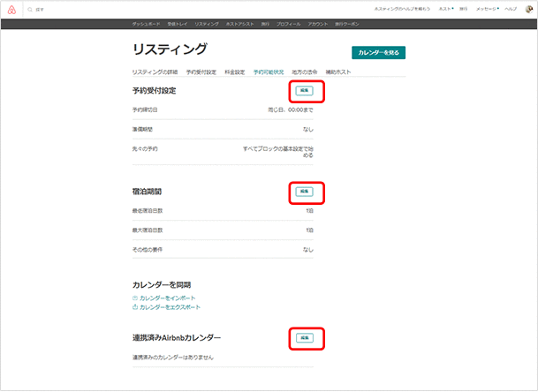Open the user profile avatar
538x392 pixels.
529,9
